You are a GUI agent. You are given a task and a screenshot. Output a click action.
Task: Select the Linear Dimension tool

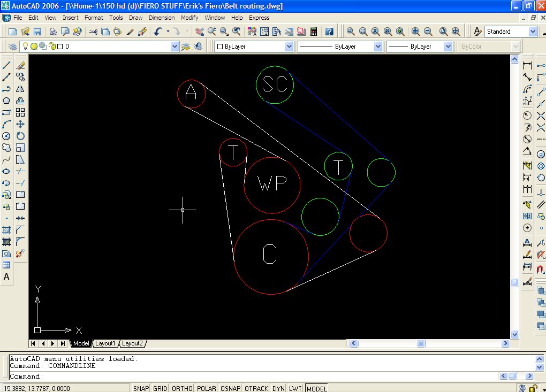[x=527, y=65]
